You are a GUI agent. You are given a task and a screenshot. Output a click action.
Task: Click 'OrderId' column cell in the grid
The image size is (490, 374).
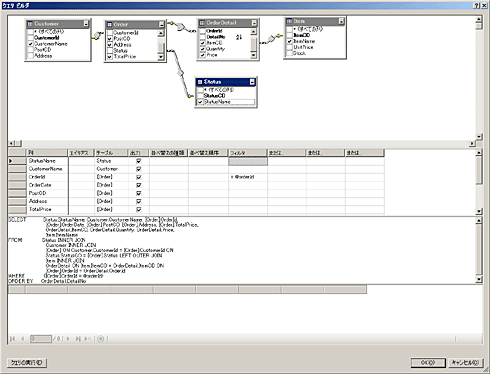[48, 177]
